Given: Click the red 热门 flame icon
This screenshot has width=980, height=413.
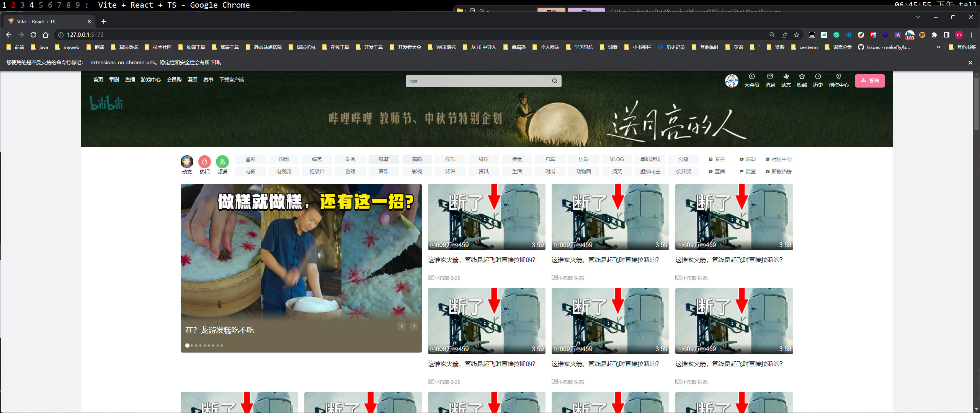Looking at the screenshot, I should point(204,162).
